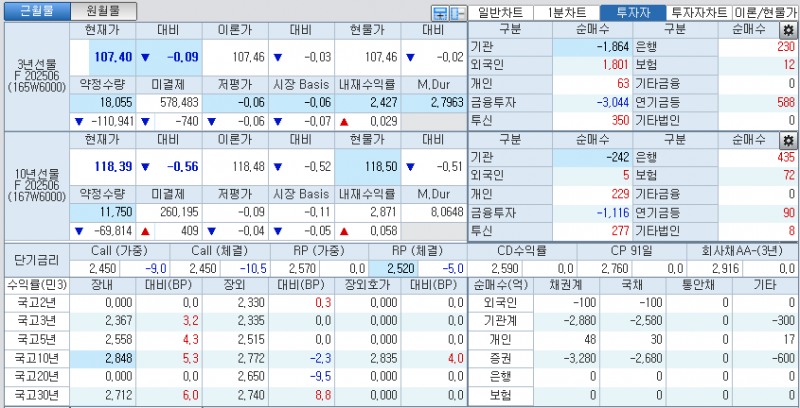This screenshot has width=800, height=408.
Task: Switch to 원월물 tab
Action: pos(104,11)
